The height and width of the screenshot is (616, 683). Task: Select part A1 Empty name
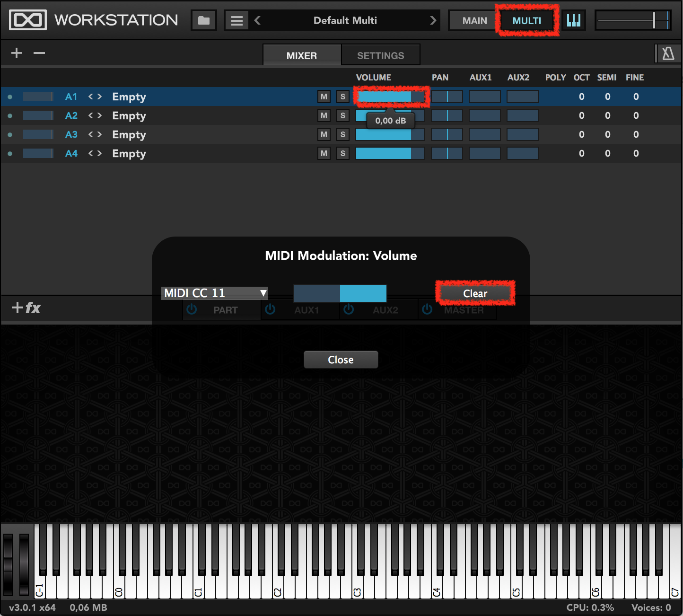pos(129,97)
